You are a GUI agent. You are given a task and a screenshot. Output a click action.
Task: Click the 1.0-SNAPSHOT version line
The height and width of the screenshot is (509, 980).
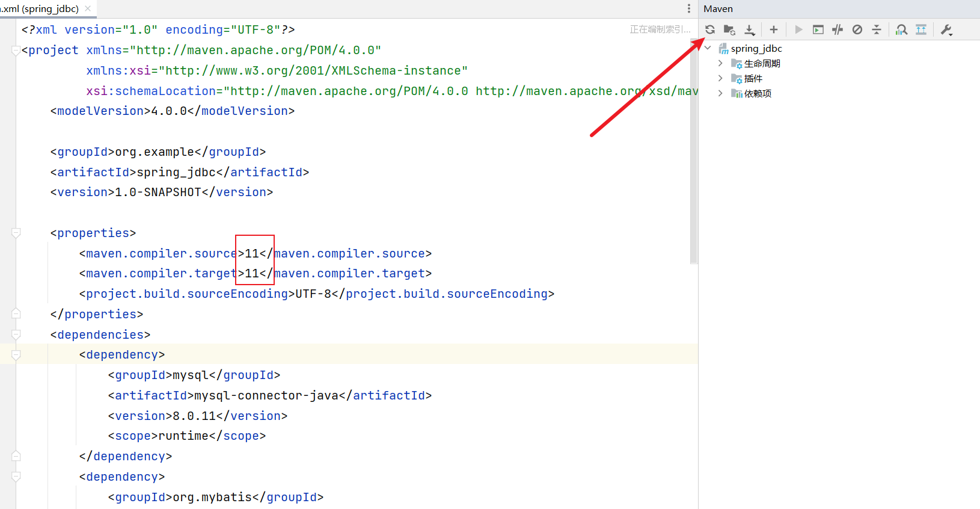[162, 192]
